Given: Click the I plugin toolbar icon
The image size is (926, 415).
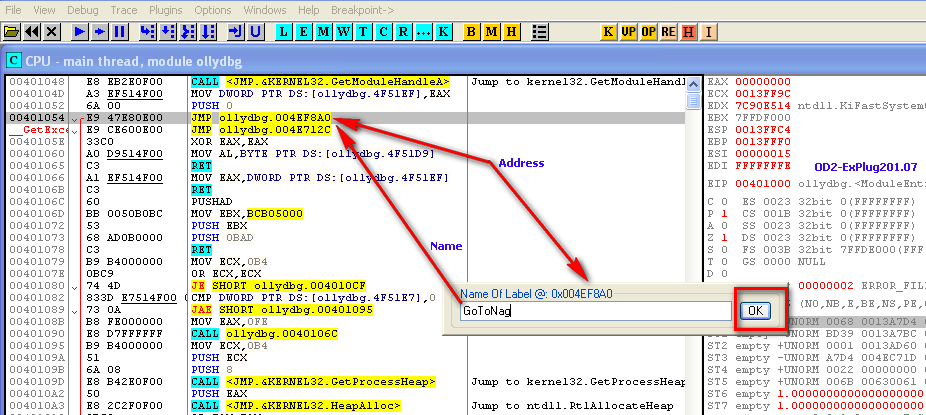Looking at the screenshot, I should [x=709, y=32].
